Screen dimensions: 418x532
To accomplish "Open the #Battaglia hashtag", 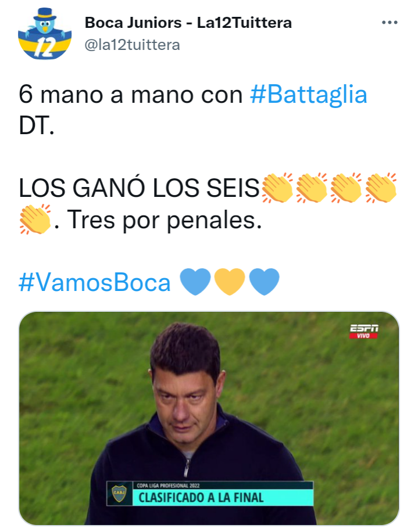I will pyautogui.click(x=308, y=95).
